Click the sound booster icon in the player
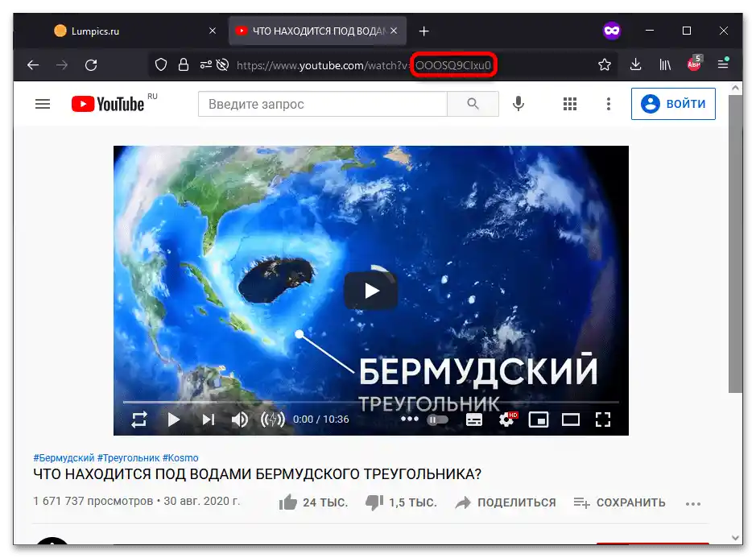 [x=272, y=420]
